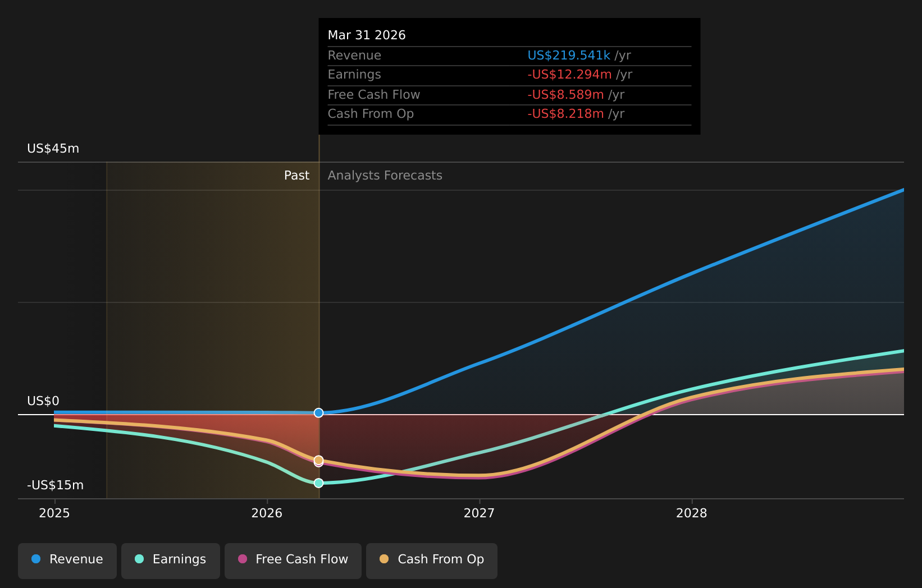The image size is (922, 588).
Task: Click the Mar 31 2026 tooltip date
Action: [367, 35]
